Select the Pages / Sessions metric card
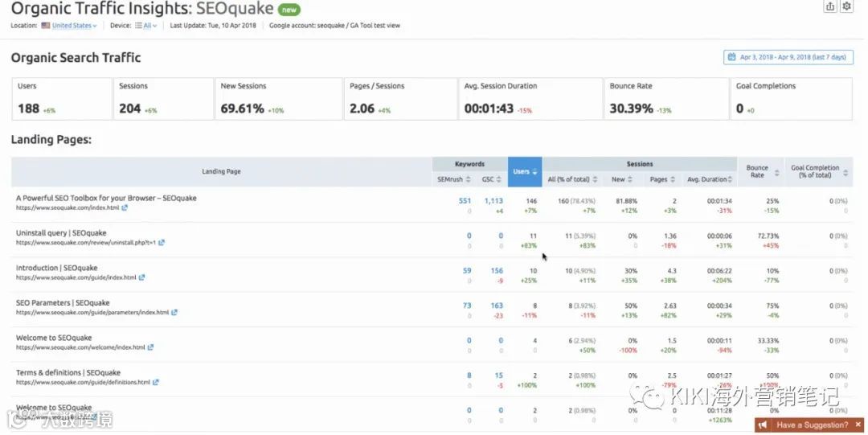Viewport: 868px width, 435px height. pyautogui.click(x=400, y=99)
